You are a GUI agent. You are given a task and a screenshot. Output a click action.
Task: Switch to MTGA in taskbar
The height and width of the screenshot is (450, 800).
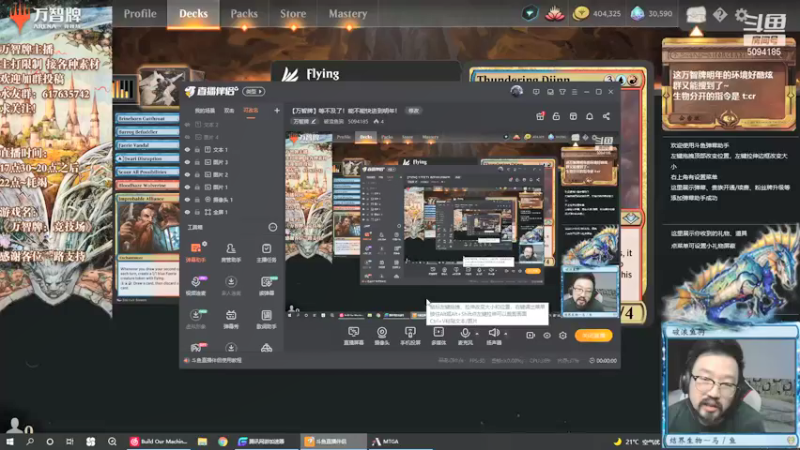coord(386,441)
